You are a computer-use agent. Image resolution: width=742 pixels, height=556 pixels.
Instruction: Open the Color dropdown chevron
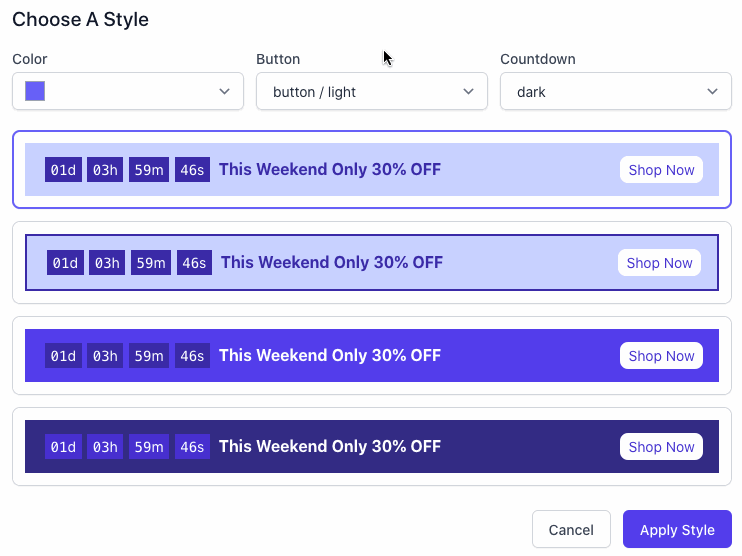pyautogui.click(x=224, y=92)
